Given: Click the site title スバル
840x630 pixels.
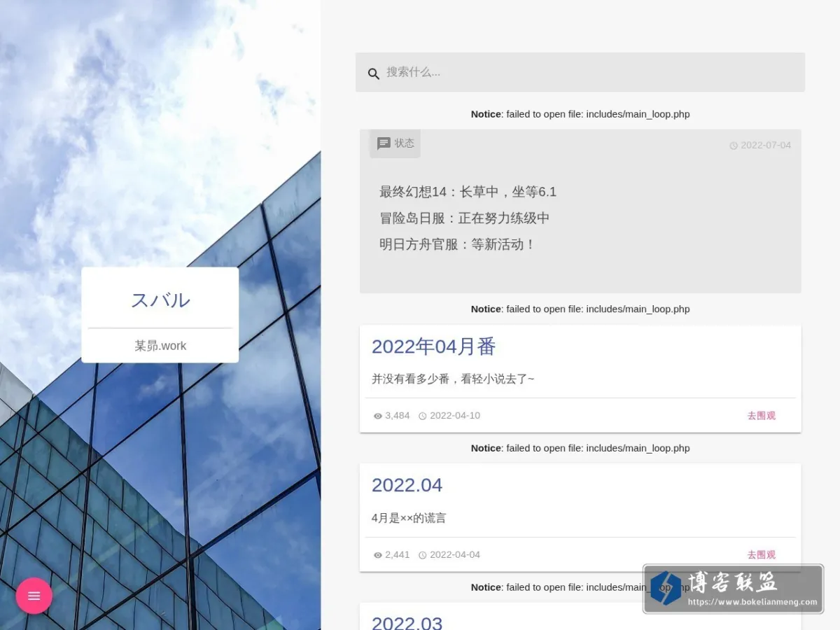Looking at the screenshot, I should (160, 300).
